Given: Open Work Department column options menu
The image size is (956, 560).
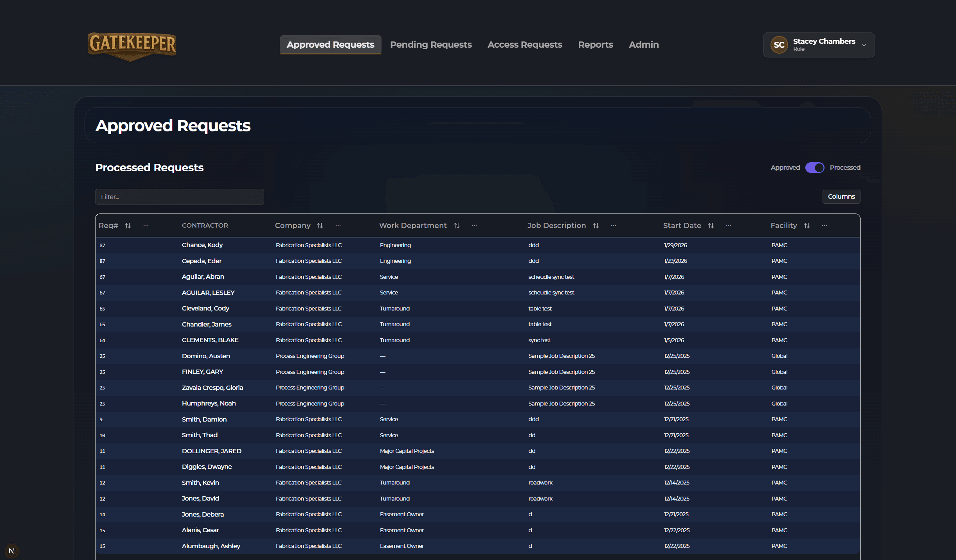Looking at the screenshot, I should tap(474, 226).
